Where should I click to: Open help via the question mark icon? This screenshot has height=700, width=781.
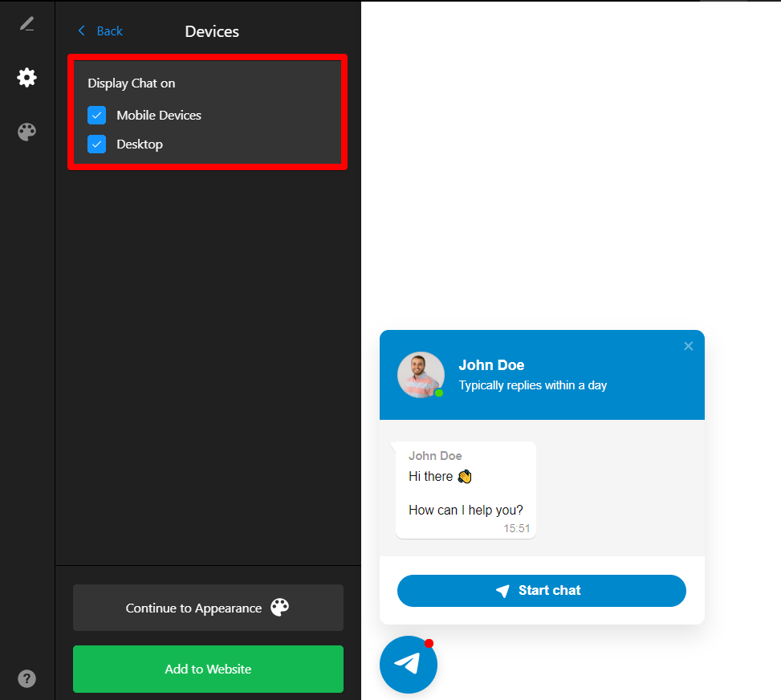[x=27, y=678]
